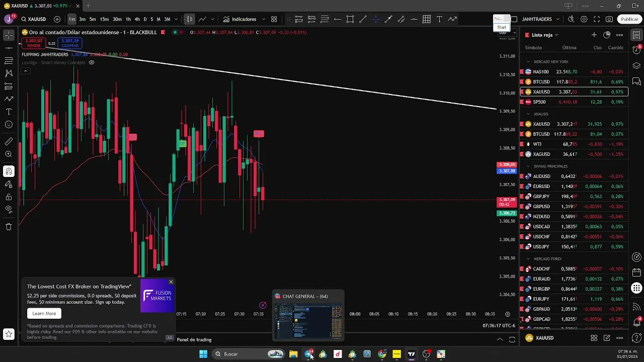Toggle hide all drawings eye icon
The image size is (644, 362).
click(x=9, y=210)
